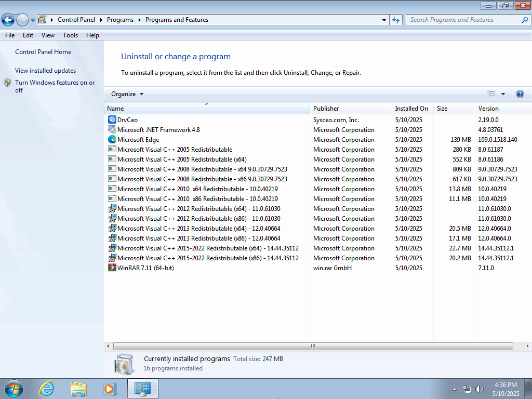Image resolution: width=532 pixels, height=399 pixels.
Task: Expand the arrow after Programs breadcrumb
Action: pyautogui.click(x=139, y=20)
